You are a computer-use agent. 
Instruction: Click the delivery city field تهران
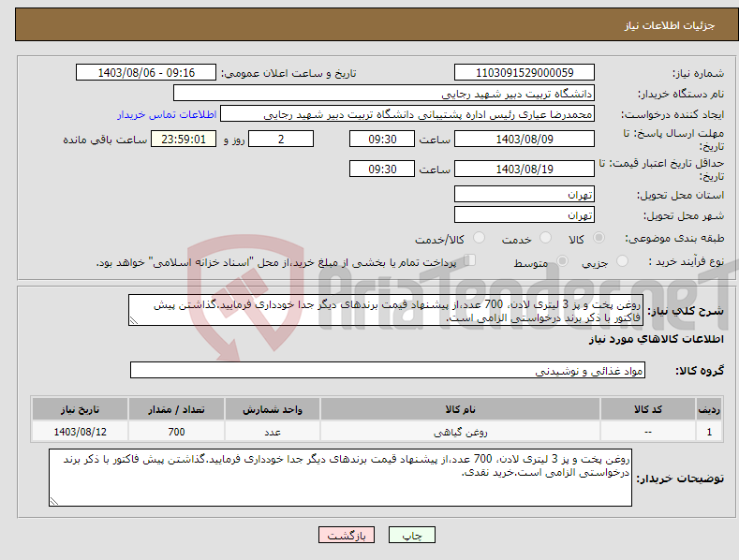[525, 215]
